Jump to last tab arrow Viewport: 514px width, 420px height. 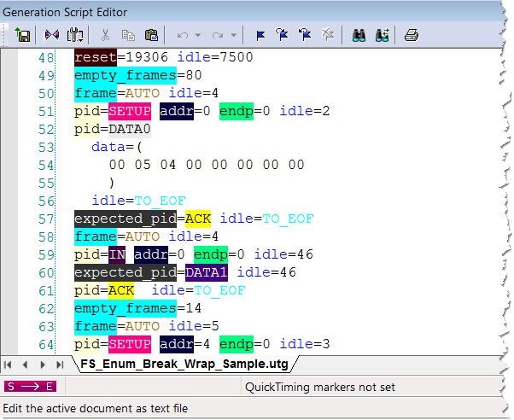coord(60,365)
